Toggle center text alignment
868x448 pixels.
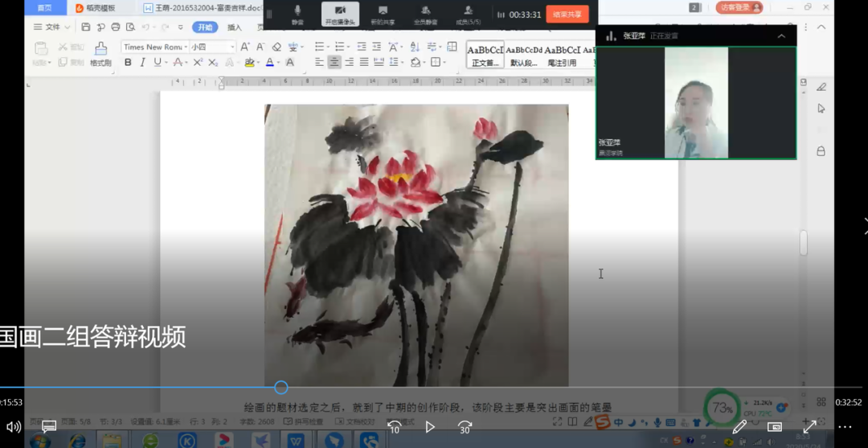point(334,63)
